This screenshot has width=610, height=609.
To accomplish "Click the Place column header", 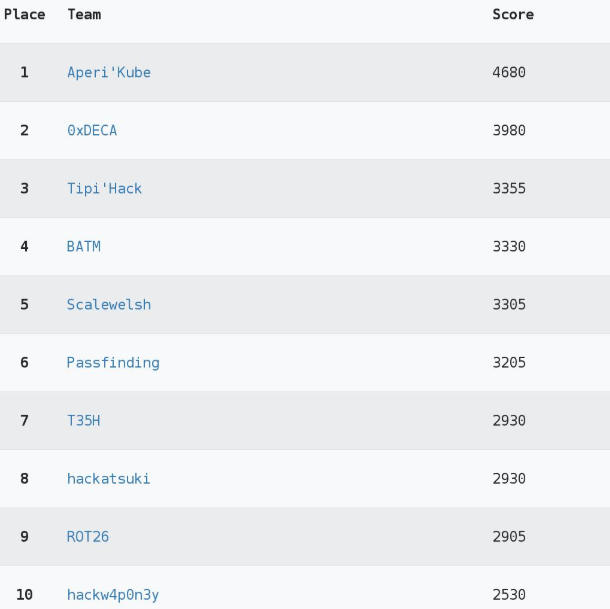I will pyautogui.click(x=25, y=14).
